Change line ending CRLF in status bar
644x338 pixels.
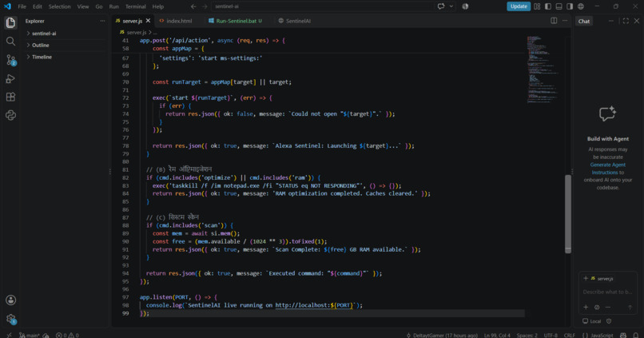pyautogui.click(x=569, y=335)
